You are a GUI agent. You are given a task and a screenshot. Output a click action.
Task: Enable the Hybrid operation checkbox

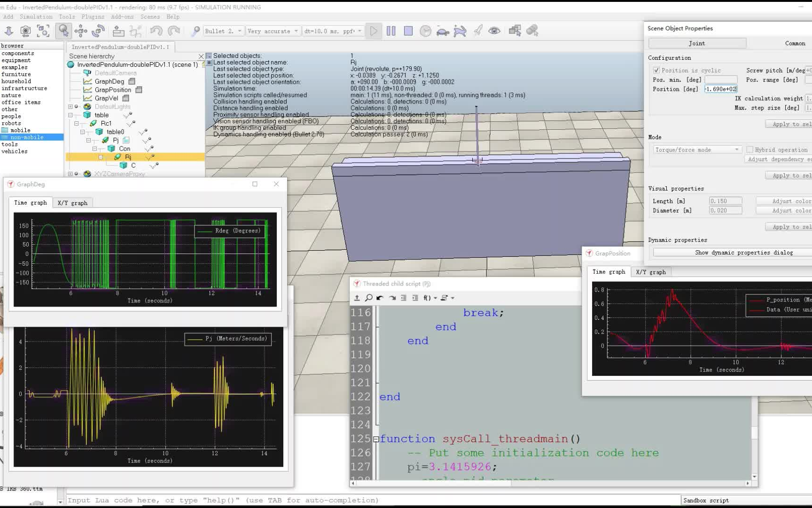750,150
